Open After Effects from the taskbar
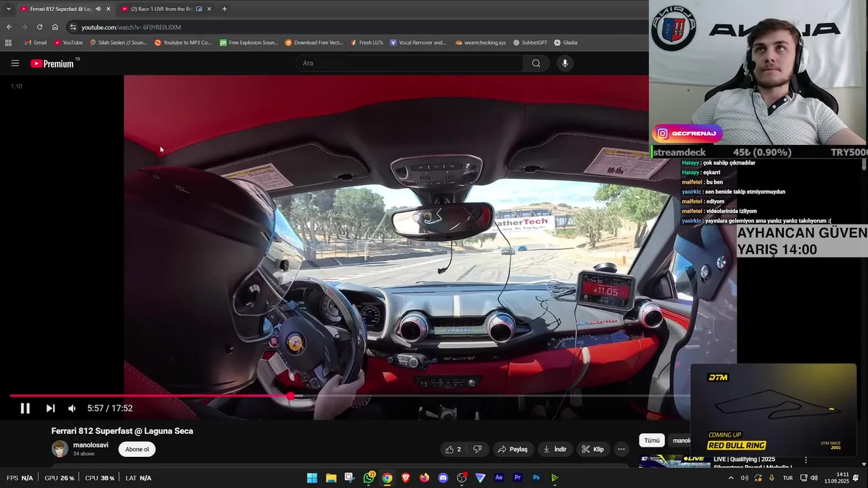This screenshot has height=488, width=868. pyautogui.click(x=499, y=478)
